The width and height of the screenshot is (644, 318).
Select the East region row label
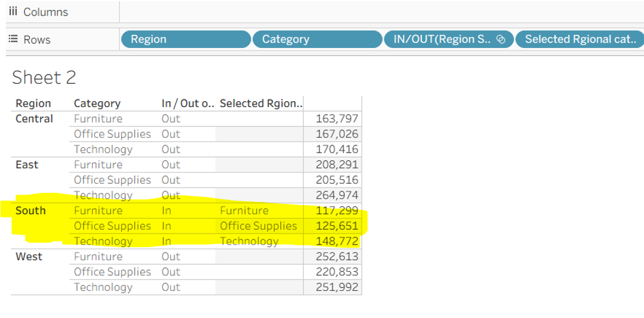click(x=27, y=165)
